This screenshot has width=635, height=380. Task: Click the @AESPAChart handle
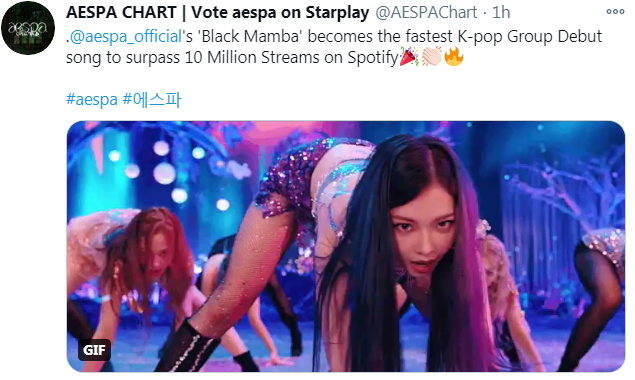click(426, 13)
